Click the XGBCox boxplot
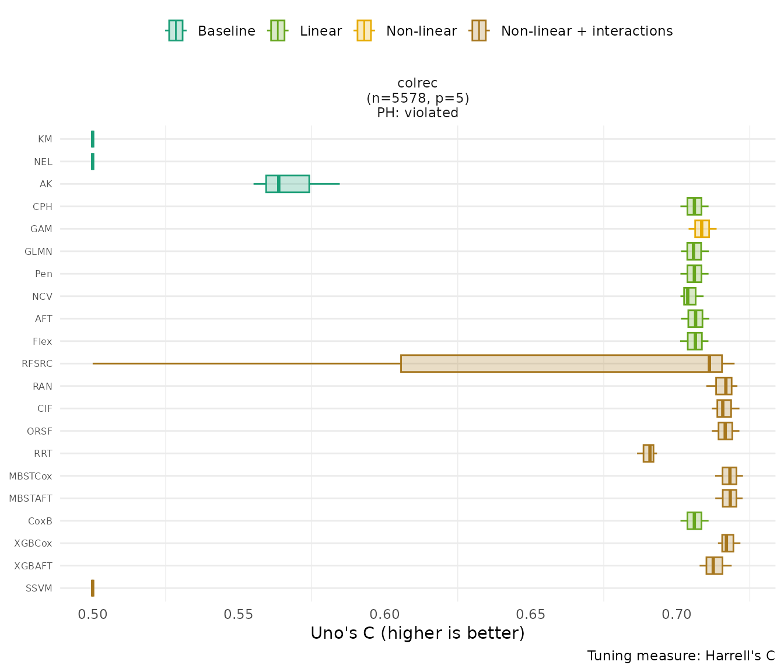784x672 pixels. [727, 543]
